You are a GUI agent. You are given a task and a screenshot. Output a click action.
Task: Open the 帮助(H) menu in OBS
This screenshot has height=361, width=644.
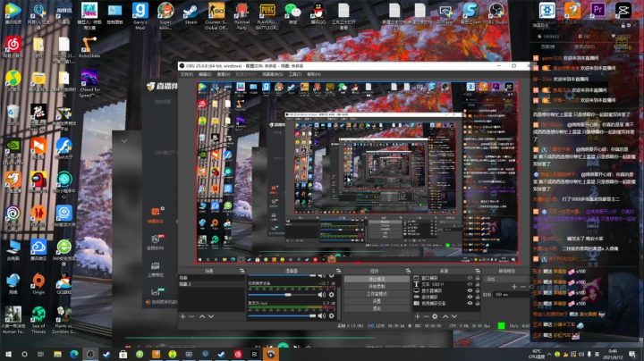coord(314,74)
